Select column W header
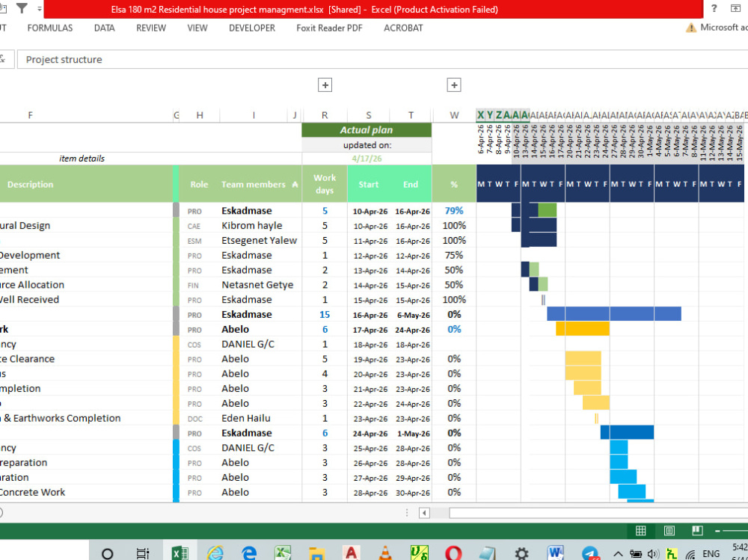Screen dimensions: 748x560 454,115
